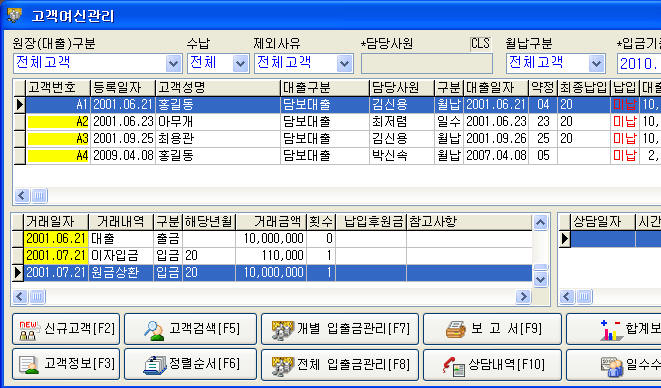Select the 이자입금 transaction row
This screenshot has width=661, height=388.
coord(278,256)
